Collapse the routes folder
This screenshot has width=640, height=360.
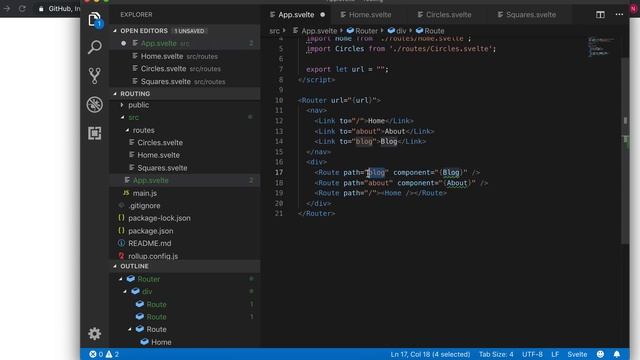[127, 130]
